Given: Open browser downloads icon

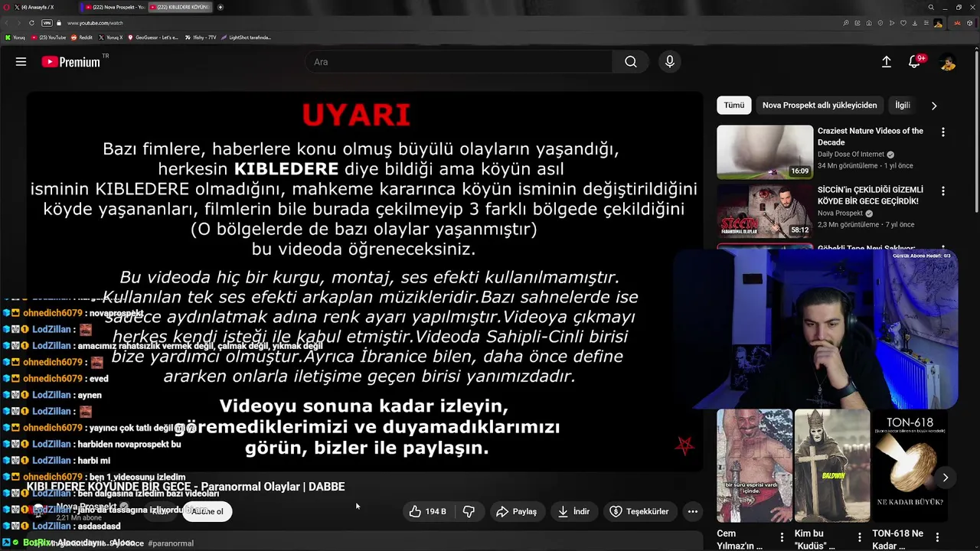Looking at the screenshot, I should [915, 23].
